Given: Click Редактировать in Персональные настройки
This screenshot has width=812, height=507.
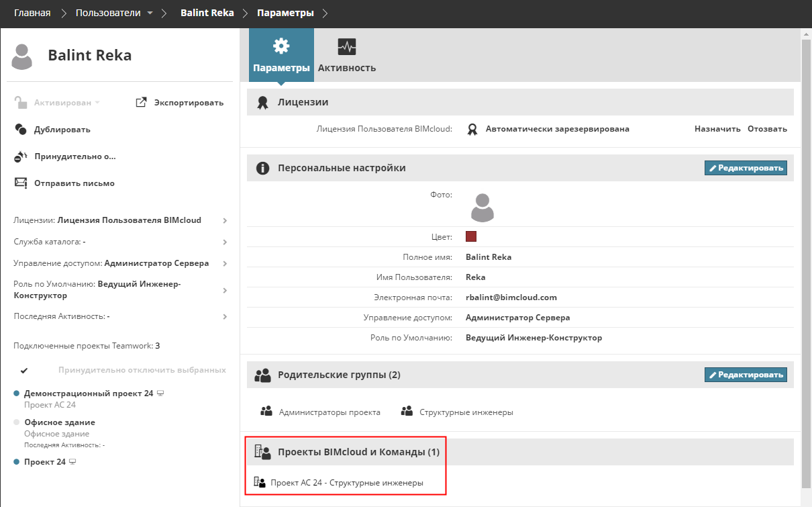Looking at the screenshot, I should pos(746,168).
